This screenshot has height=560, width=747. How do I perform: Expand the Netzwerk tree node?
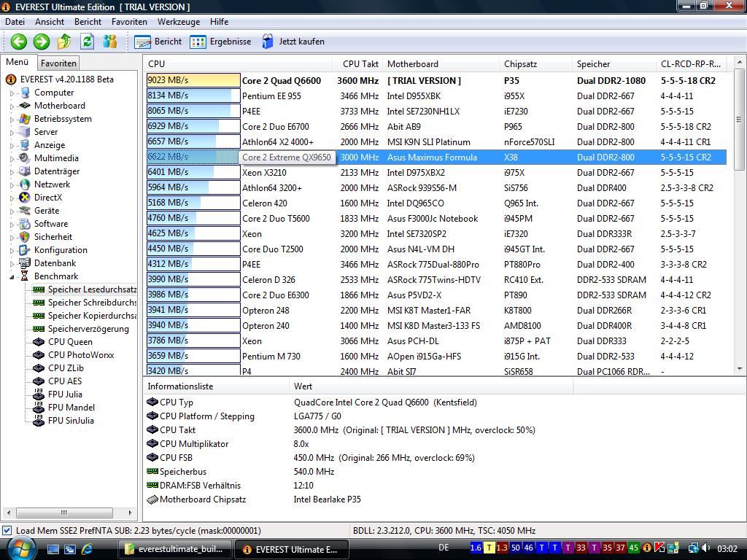[x=12, y=184]
